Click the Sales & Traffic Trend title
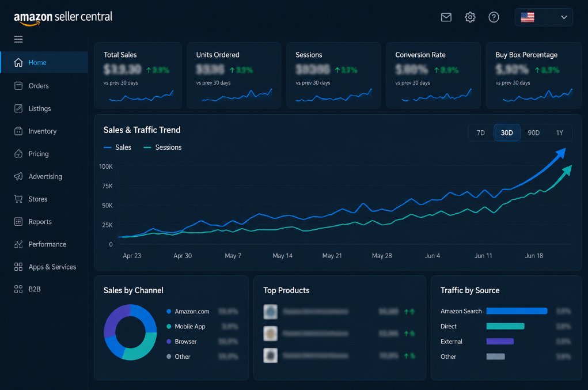 pos(142,130)
